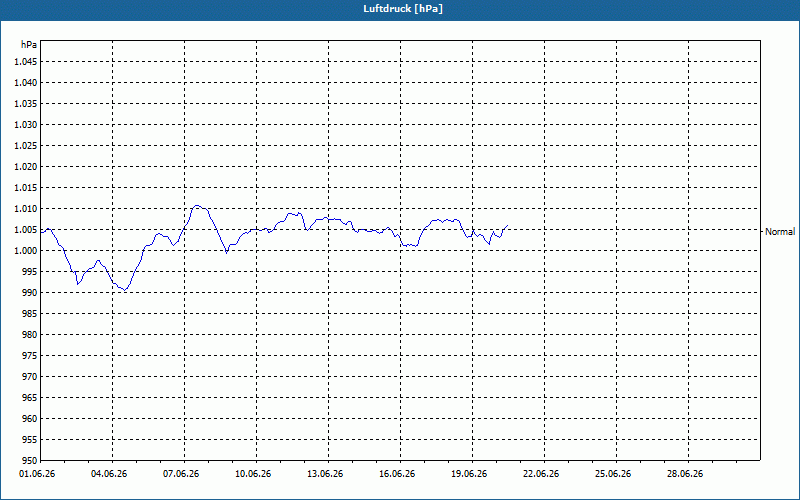The width and height of the screenshot is (800, 500).
Task: Select the 980 axis value
Action: point(31,335)
